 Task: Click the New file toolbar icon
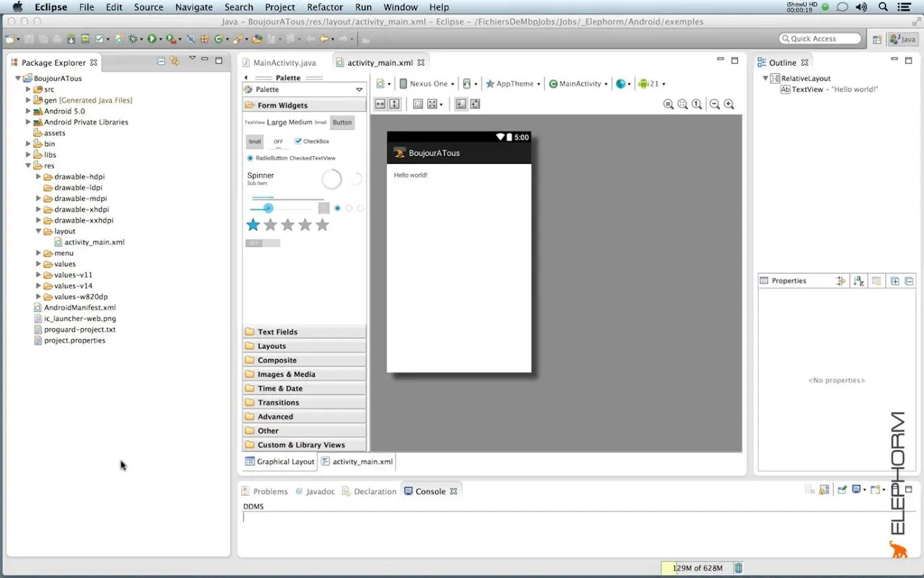tap(9, 38)
